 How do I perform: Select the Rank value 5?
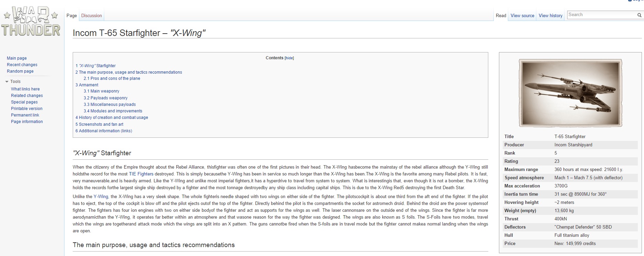click(x=556, y=153)
